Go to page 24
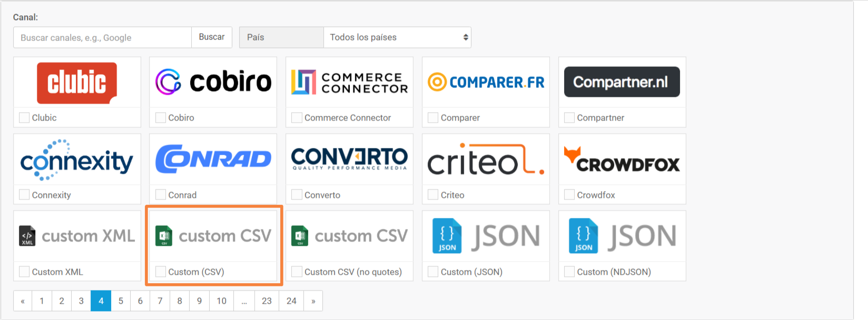The height and width of the screenshot is (320, 868). click(x=292, y=301)
